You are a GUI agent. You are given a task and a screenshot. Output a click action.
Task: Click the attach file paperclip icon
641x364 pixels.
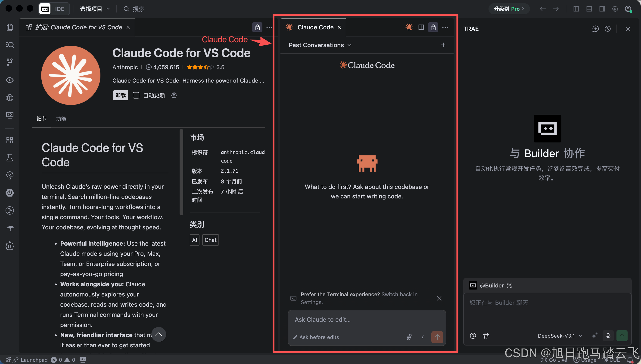[x=409, y=337]
